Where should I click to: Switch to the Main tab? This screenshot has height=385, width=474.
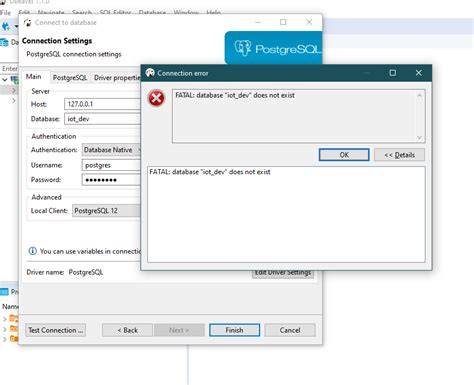[x=34, y=77]
